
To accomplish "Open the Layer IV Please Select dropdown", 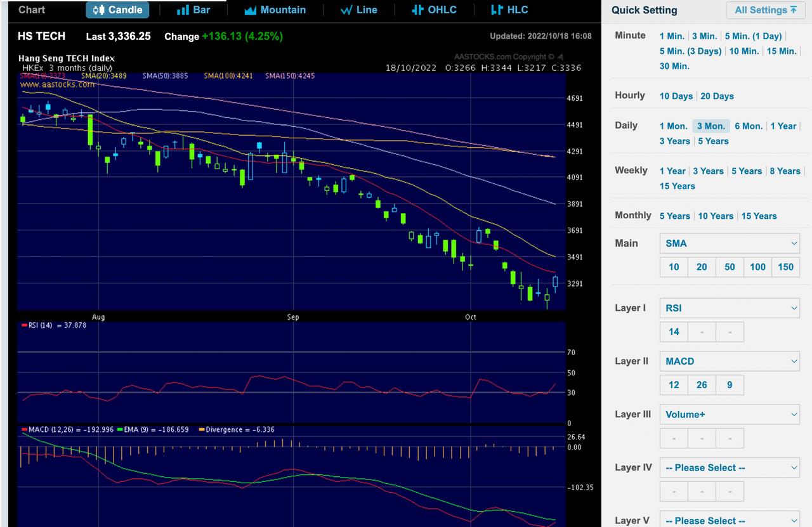I will [x=730, y=467].
